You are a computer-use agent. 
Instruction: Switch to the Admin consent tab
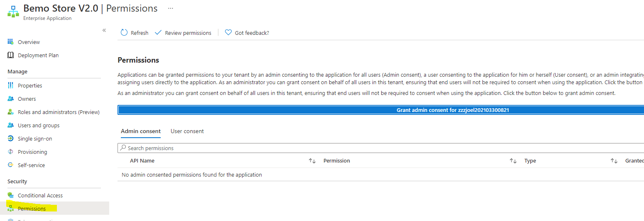click(141, 131)
